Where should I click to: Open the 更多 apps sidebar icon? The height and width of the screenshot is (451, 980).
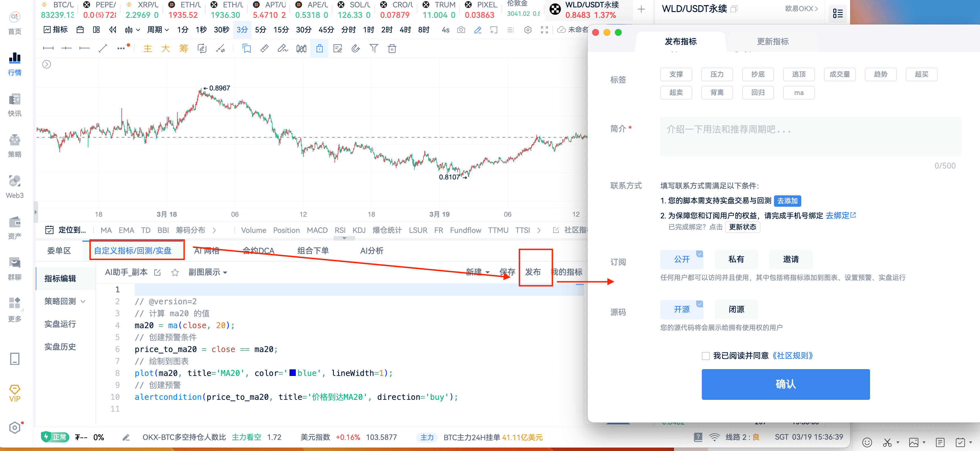coord(14,310)
